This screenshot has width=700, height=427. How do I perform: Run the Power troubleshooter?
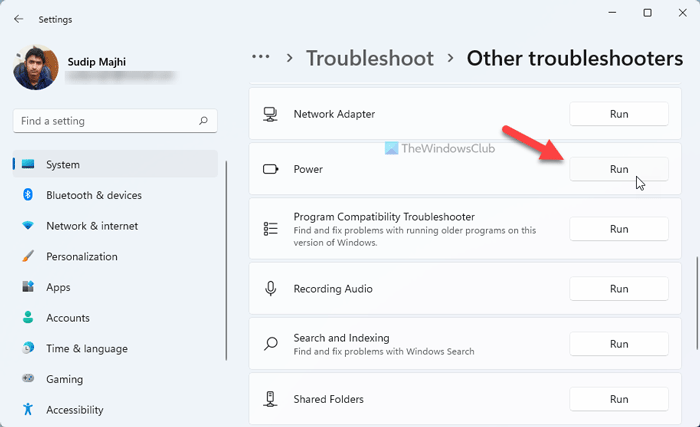[x=618, y=169]
